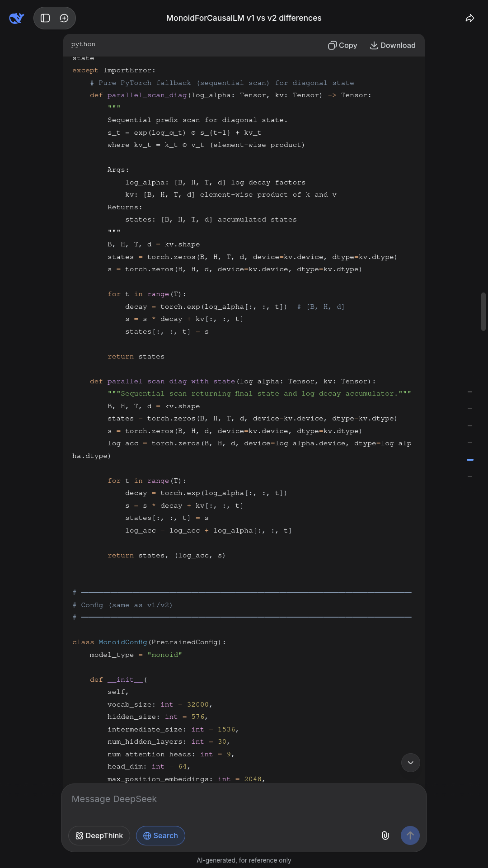Copy the python code block
Viewport: 488px width, 868px height.
coord(343,45)
